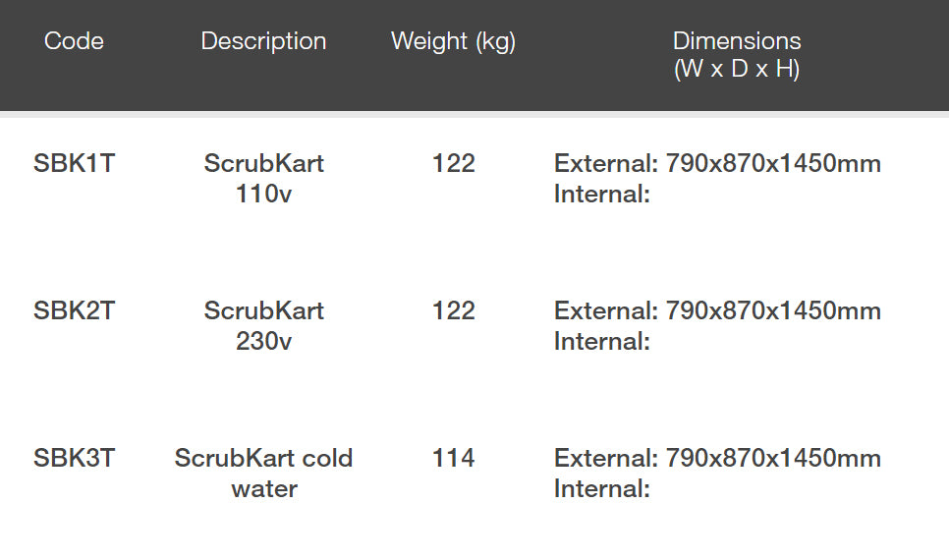Click the ScrubKart 230v description
This screenshot has width=949, height=560.
[x=263, y=325]
